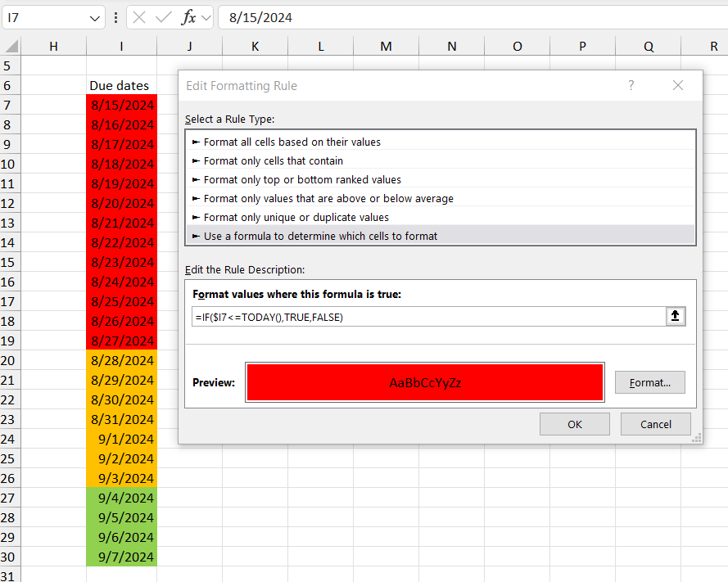This screenshot has height=582, width=728.
Task: Click the Insert Function fx icon
Action: pos(188,18)
